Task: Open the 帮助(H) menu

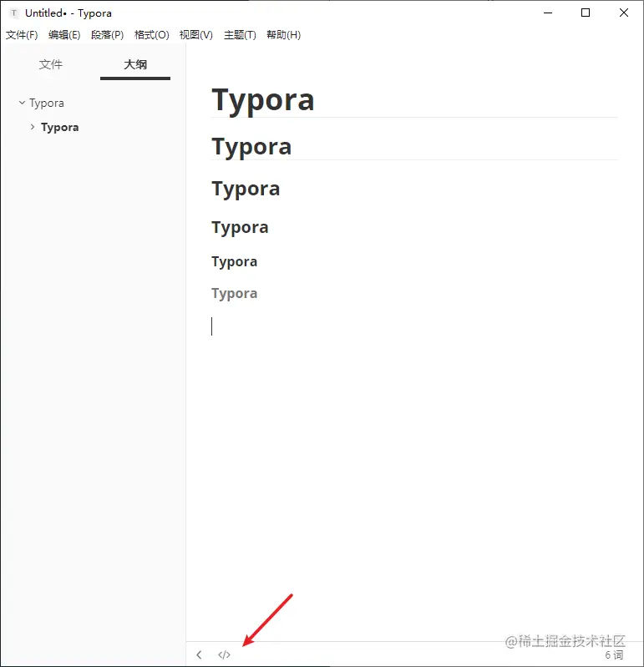Action: (x=283, y=35)
